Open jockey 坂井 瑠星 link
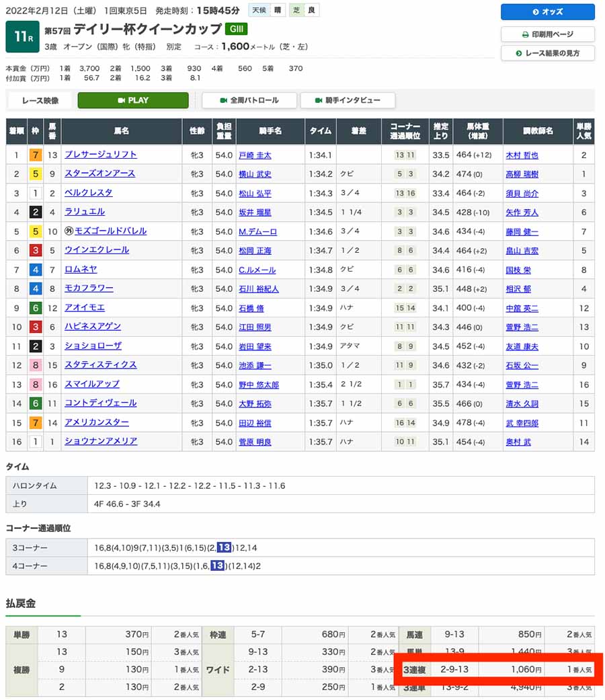The width and height of the screenshot is (605, 700). coord(255,212)
